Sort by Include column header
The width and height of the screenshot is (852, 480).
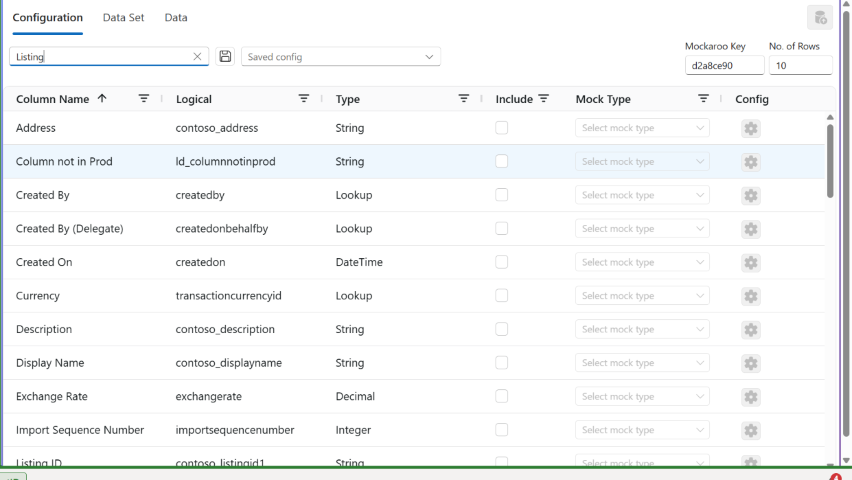point(514,99)
